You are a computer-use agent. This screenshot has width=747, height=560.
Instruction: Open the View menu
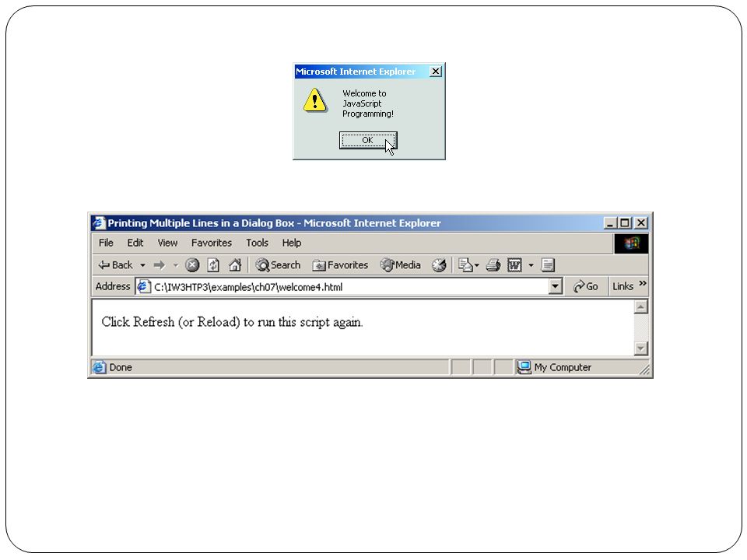168,243
